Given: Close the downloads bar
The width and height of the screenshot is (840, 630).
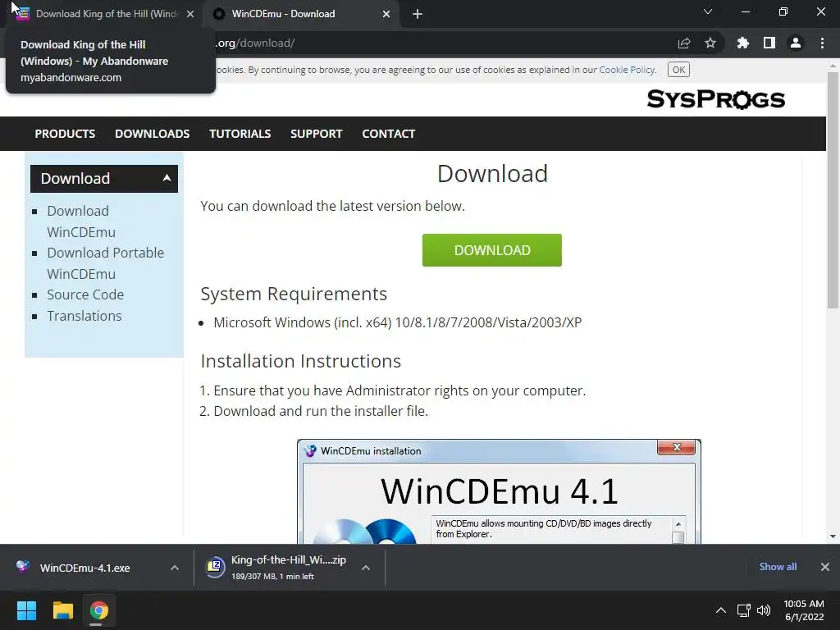Looking at the screenshot, I should tap(825, 567).
